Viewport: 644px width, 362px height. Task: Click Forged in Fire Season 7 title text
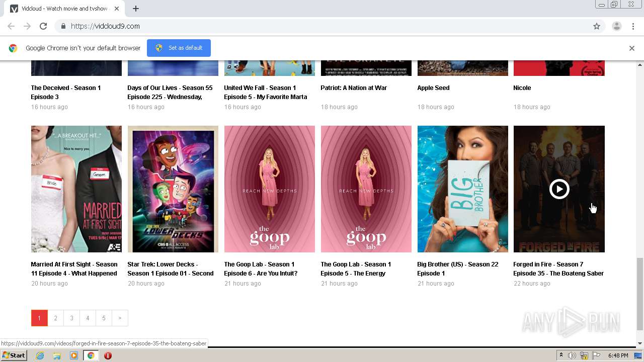(x=558, y=268)
